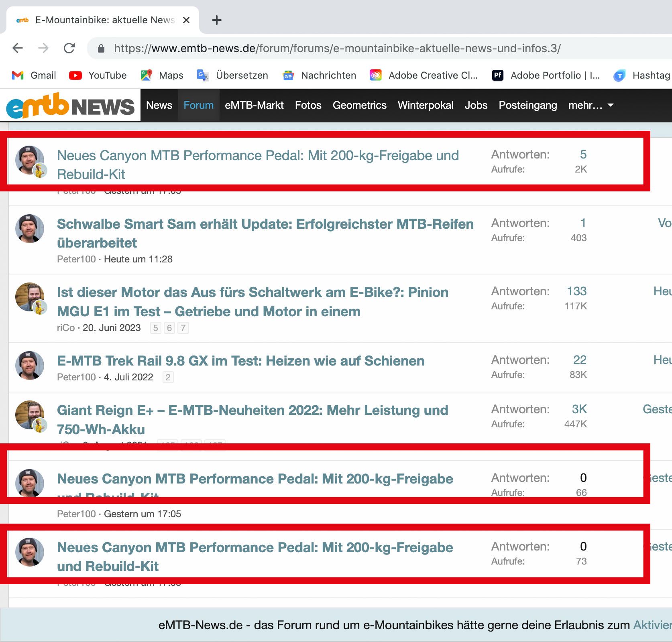Click avatar next to Pinion MGU thread

[30, 297]
